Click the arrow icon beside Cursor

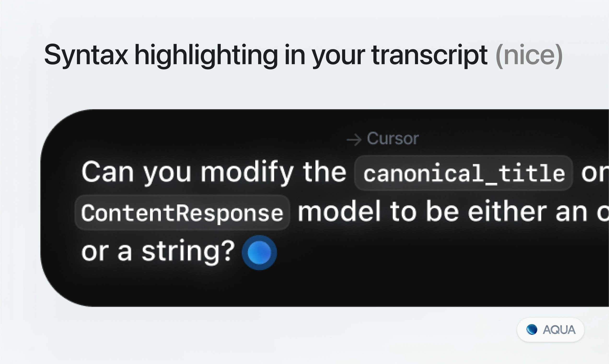pos(354,140)
